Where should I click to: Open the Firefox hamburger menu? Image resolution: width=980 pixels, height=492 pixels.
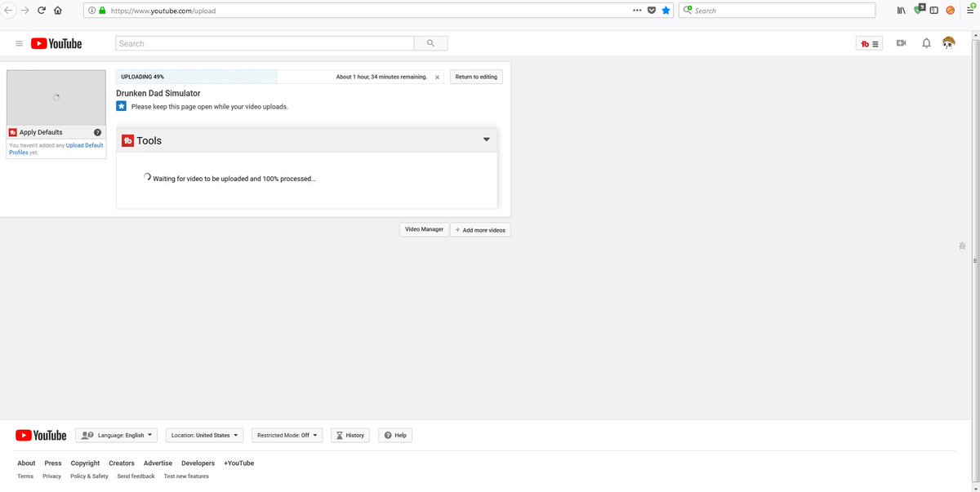[969, 11]
